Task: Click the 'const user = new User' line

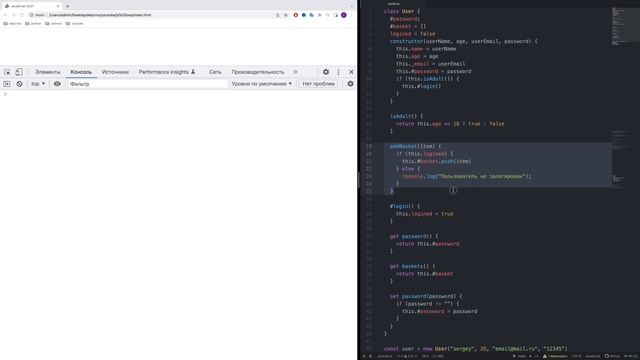Action: [476, 349]
